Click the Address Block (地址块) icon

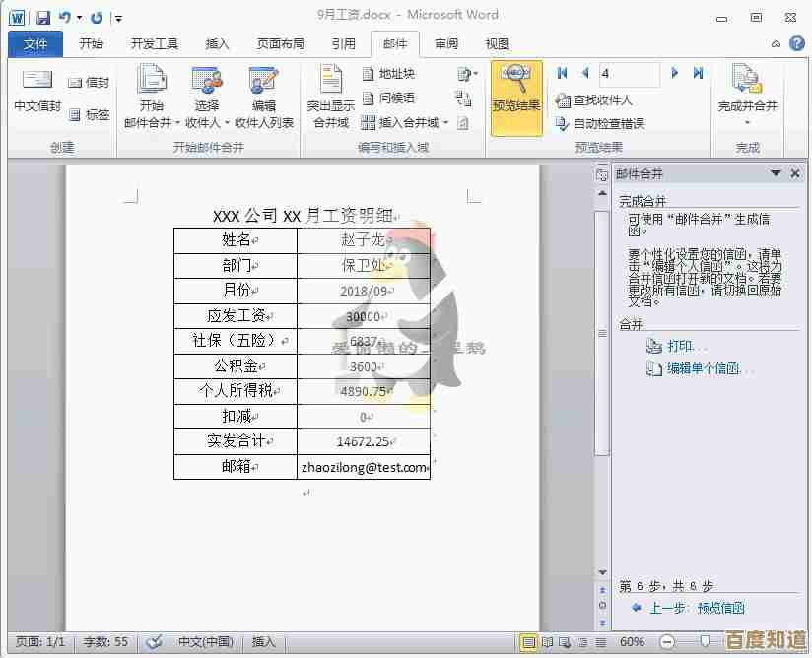point(388,74)
